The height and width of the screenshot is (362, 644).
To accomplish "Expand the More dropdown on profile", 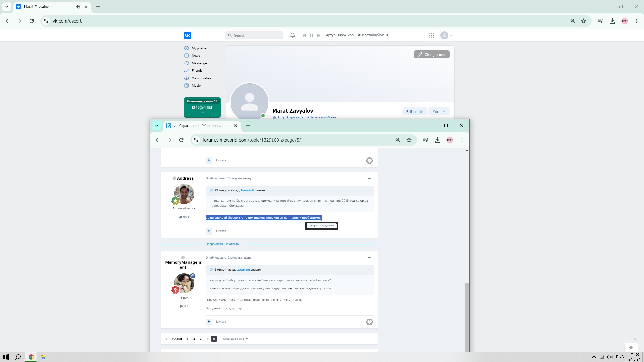I will click(x=438, y=112).
